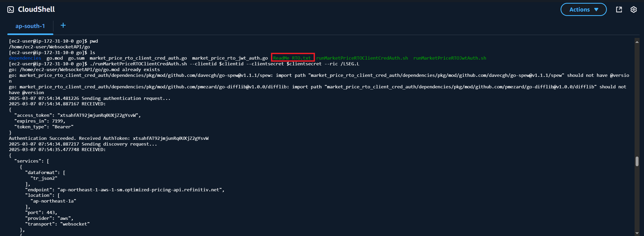
Task: Open CloudShell settings gear
Action: 634,10
